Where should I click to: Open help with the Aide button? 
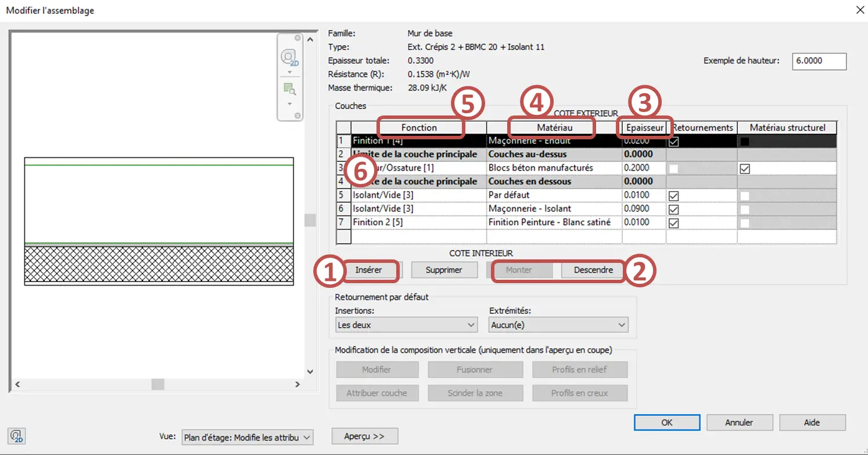click(812, 423)
